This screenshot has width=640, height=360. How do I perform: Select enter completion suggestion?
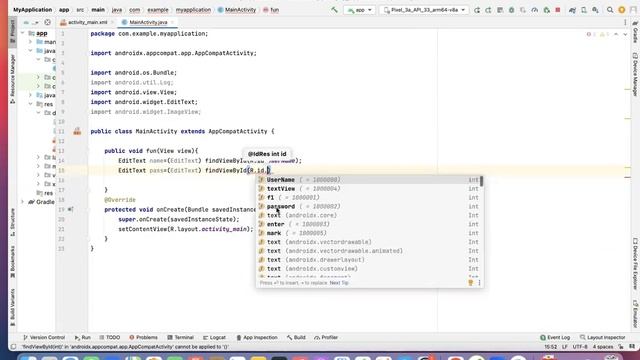point(369,224)
